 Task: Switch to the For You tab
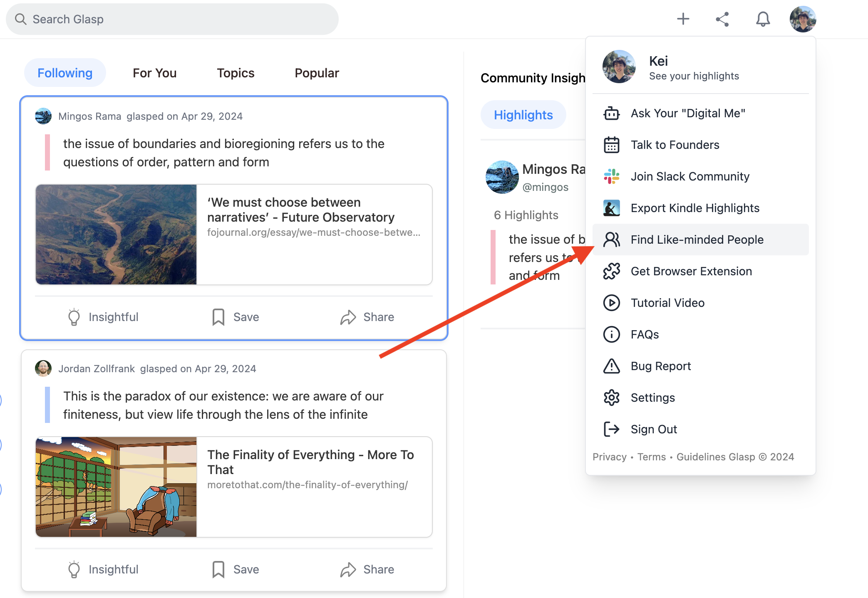click(154, 73)
